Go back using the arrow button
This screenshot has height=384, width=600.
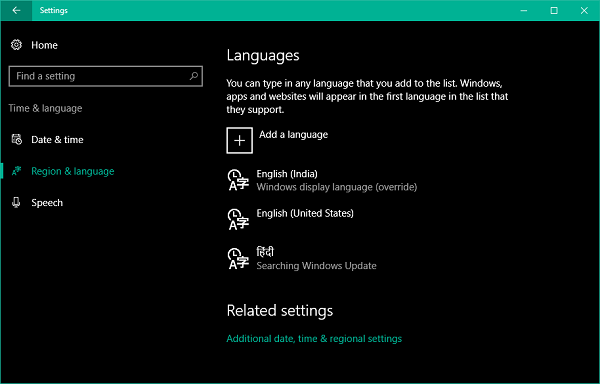tap(16, 11)
